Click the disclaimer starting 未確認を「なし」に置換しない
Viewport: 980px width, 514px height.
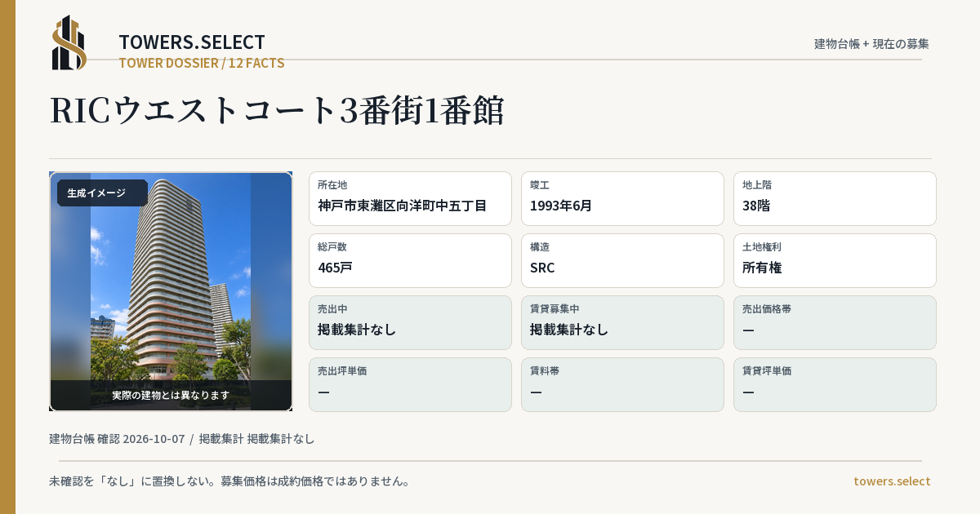click(229, 481)
